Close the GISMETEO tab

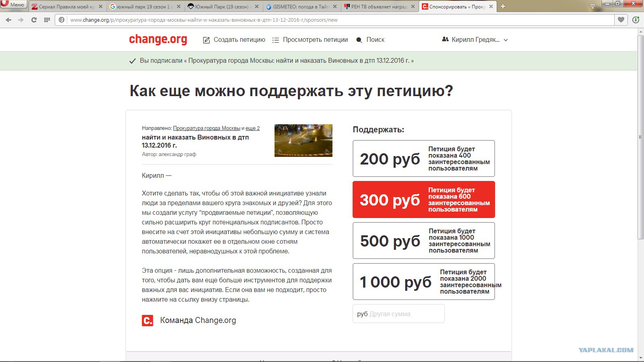tap(335, 6)
